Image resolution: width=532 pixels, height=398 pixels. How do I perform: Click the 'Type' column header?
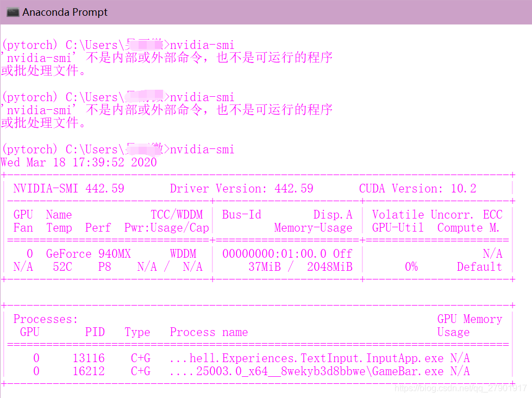point(137,332)
